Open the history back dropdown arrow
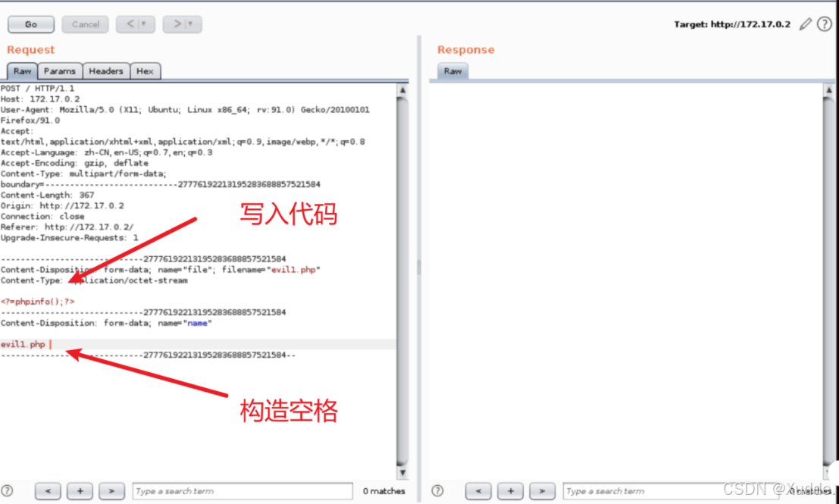The height and width of the screenshot is (504, 839). (145, 24)
